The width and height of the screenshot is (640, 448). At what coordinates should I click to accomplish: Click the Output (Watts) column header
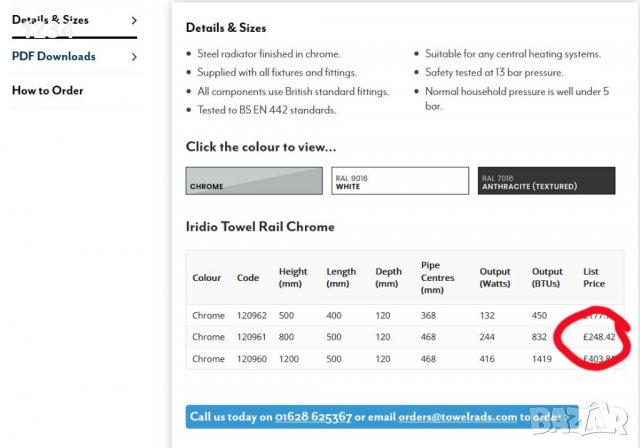tap(493, 277)
